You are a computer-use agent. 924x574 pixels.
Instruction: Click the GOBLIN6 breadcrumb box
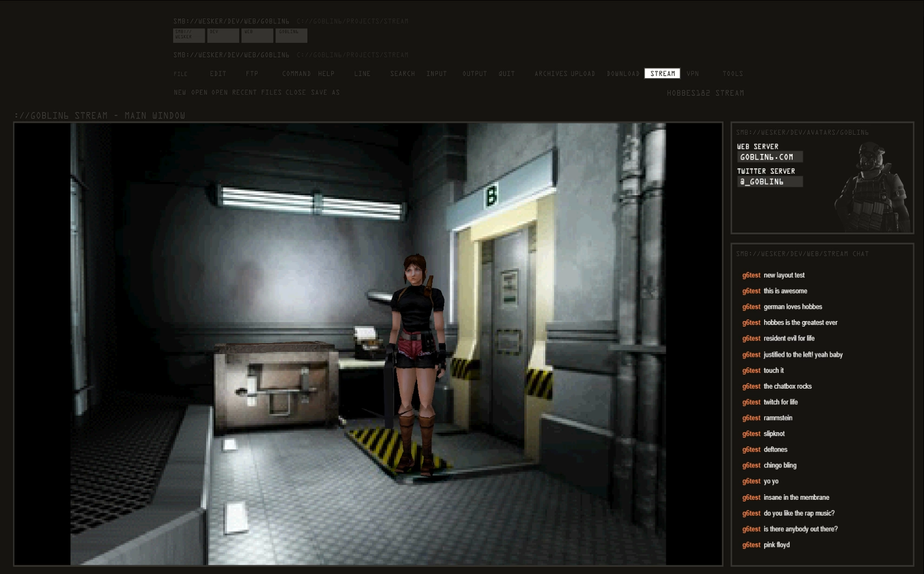click(291, 36)
